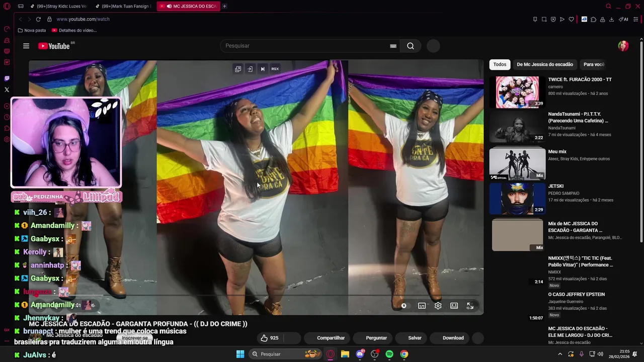
Task: Open the Detalhes do vídeo bookmark
Action: tap(74, 30)
